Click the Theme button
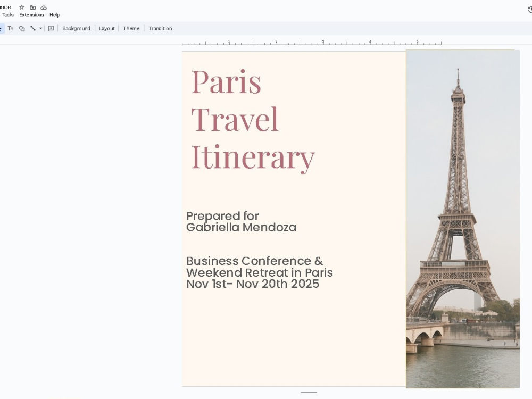Image resolution: width=532 pixels, height=399 pixels. (131, 29)
